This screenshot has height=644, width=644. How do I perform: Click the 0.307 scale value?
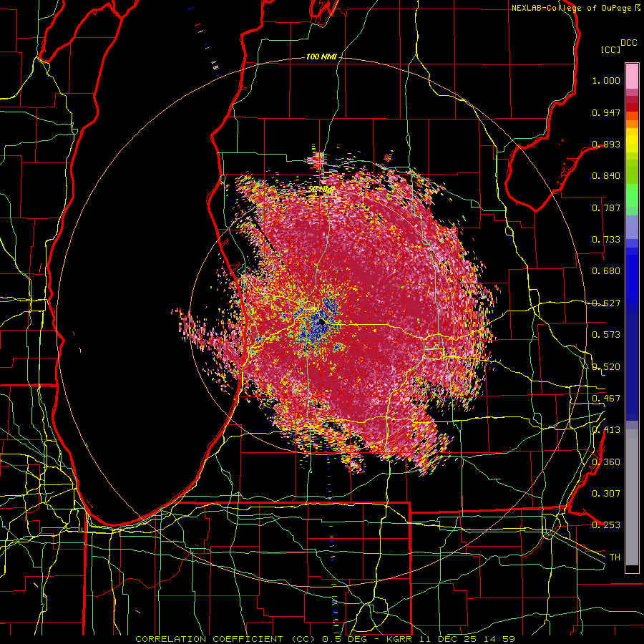pyautogui.click(x=606, y=494)
